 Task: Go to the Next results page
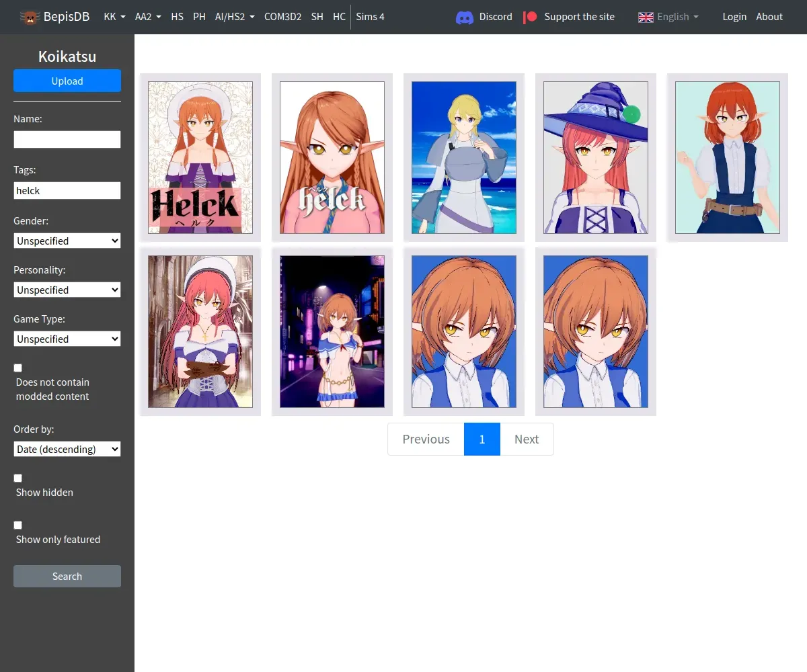coord(527,439)
